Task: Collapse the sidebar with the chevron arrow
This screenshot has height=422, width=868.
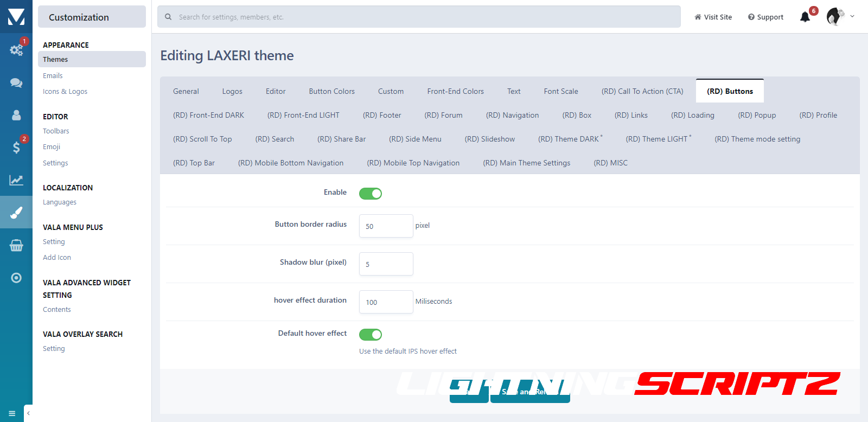Action: point(28,413)
